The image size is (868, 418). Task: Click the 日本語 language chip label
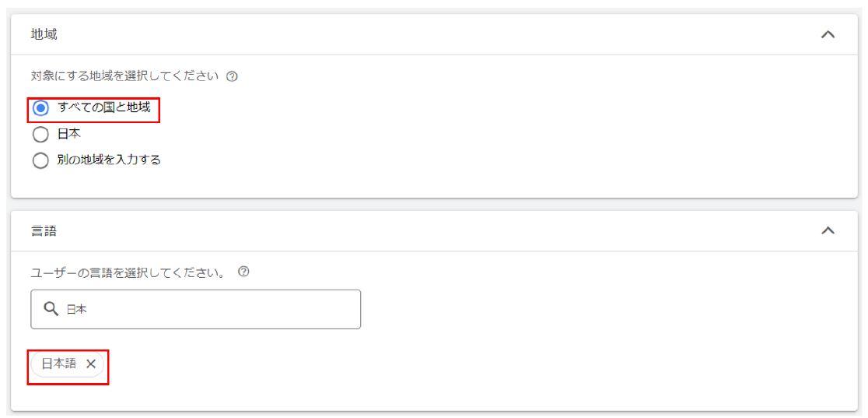pos(59,364)
